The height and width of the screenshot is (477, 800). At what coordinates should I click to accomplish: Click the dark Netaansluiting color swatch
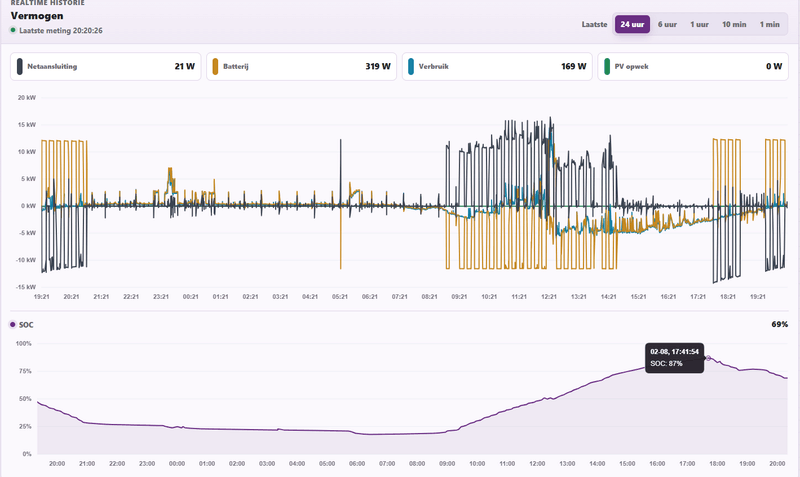coord(19,66)
